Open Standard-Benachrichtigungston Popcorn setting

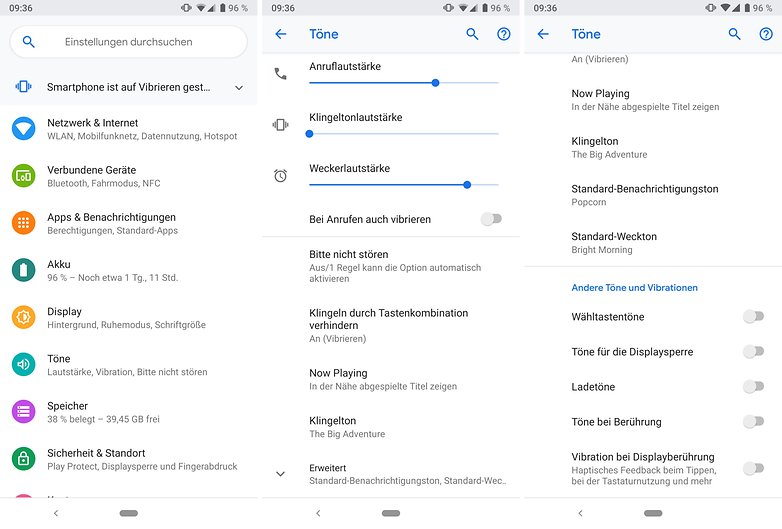tap(653, 195)
